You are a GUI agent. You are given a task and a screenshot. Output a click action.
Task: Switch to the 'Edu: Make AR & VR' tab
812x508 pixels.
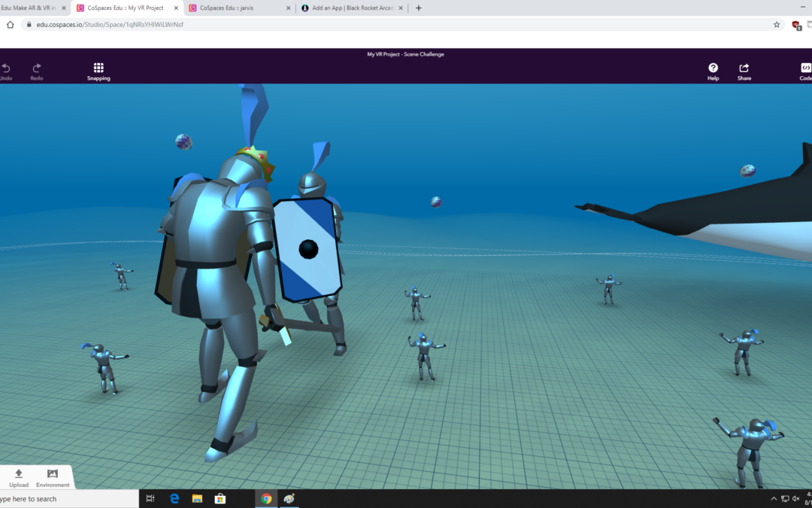pyautogui.click(x=34, y=8)
